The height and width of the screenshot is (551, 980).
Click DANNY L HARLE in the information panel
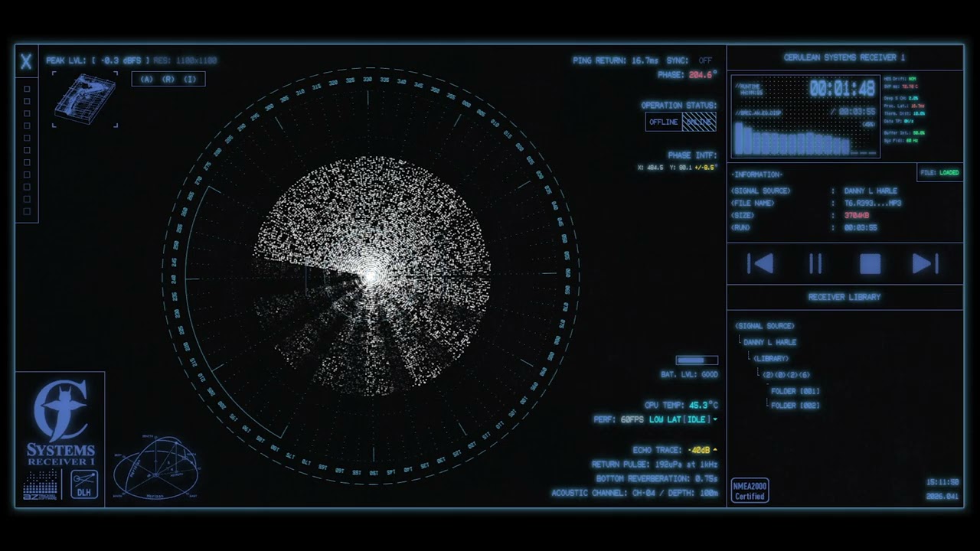(871, 191)
